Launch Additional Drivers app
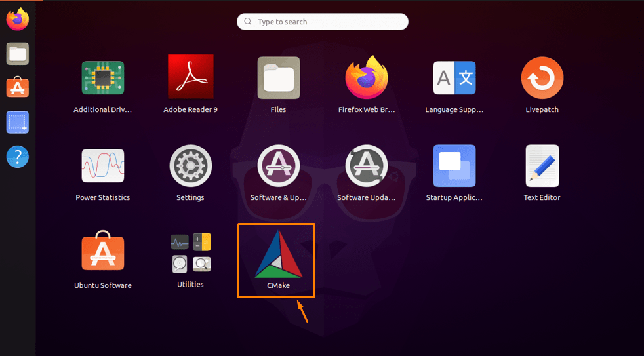 (x=103, y=78)
